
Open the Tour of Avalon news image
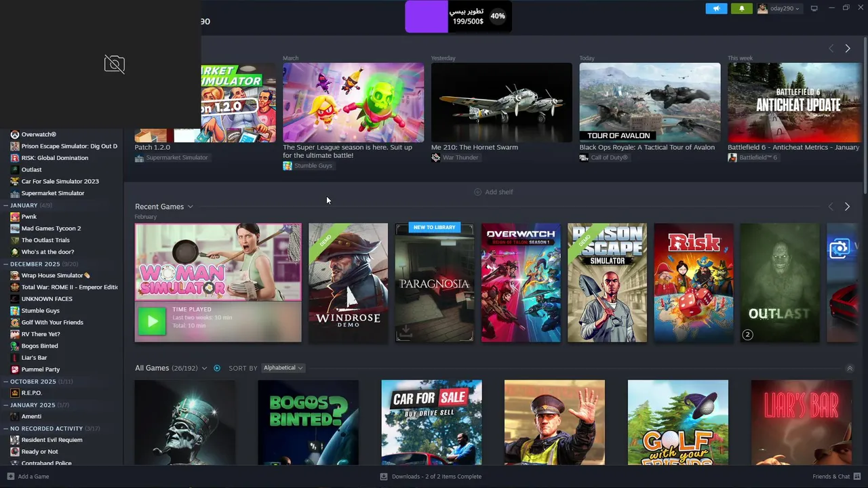point(650,102)
